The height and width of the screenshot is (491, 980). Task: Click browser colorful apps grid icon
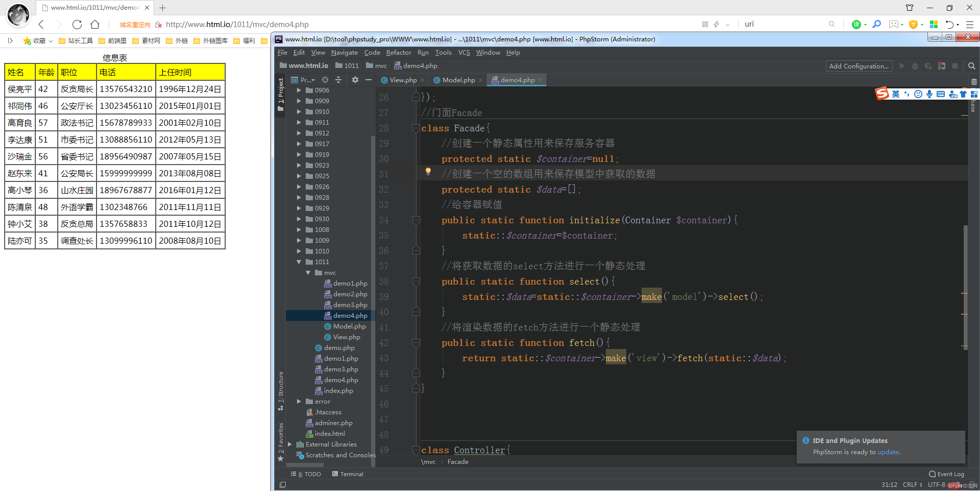(x=934, y=24)
